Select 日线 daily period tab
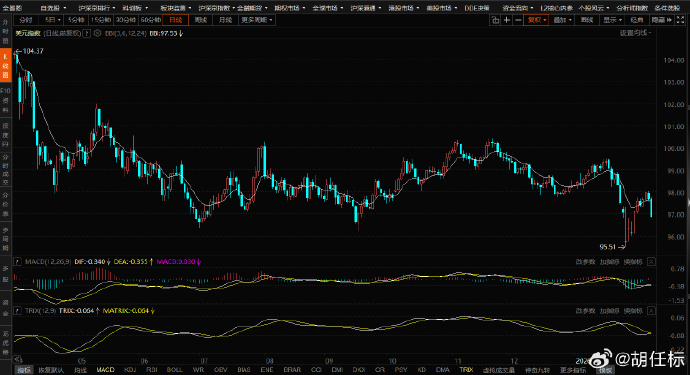Image resolution: width=690 pixels, height=375 pixels. point(176,20)
